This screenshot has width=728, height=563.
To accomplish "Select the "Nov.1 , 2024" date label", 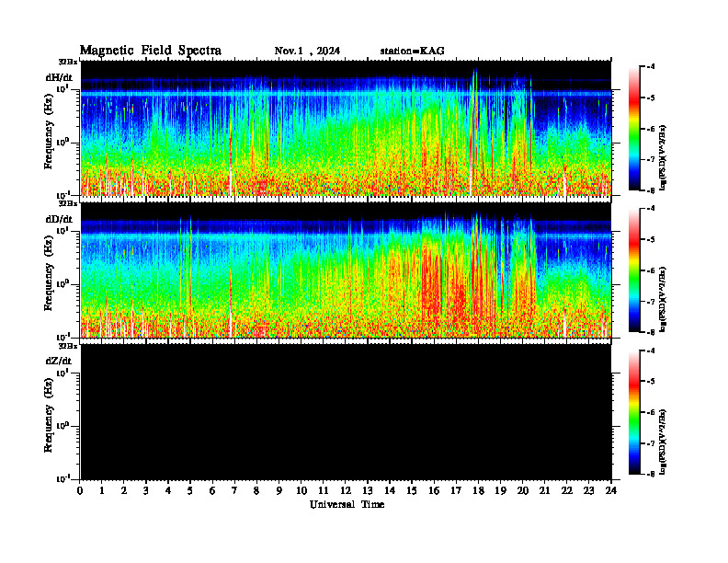I will click(307, 52).
